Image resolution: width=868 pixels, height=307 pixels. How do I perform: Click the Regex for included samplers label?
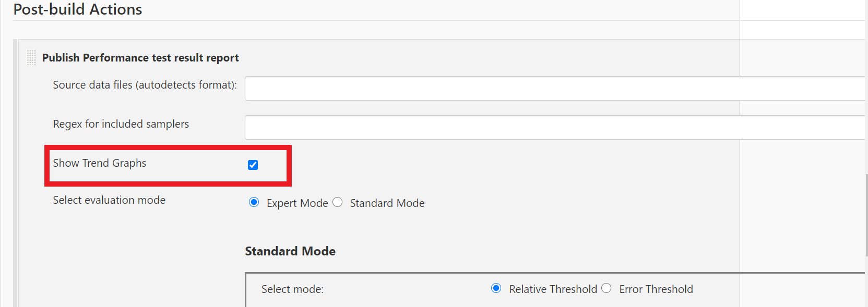[121, 124]
